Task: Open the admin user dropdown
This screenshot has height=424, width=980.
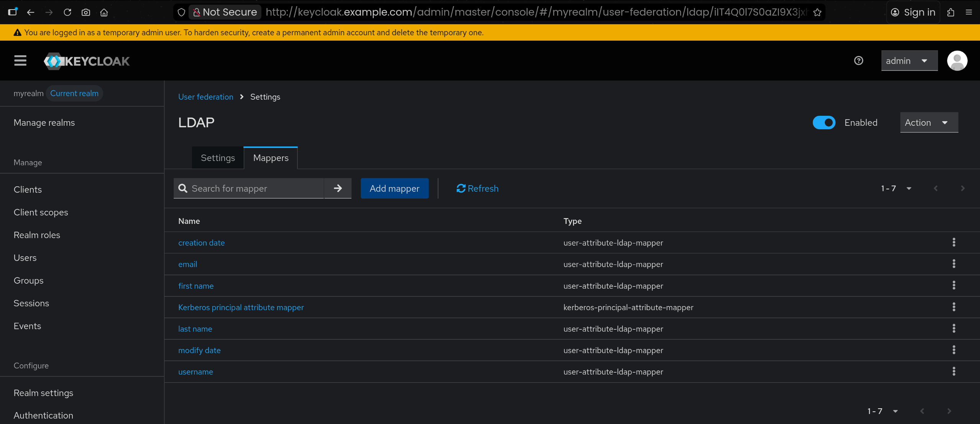Action: 909,61
